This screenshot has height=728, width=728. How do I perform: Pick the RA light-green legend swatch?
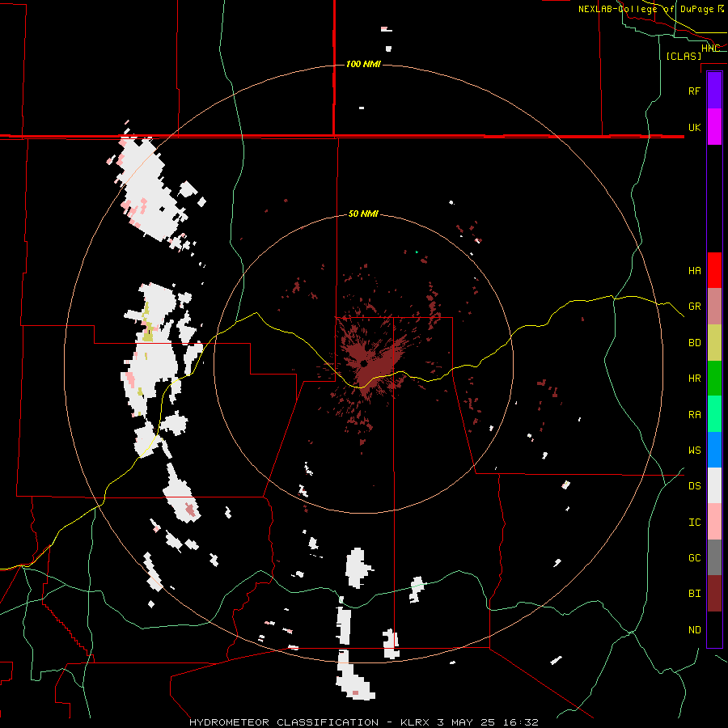[x=714, y=414]
